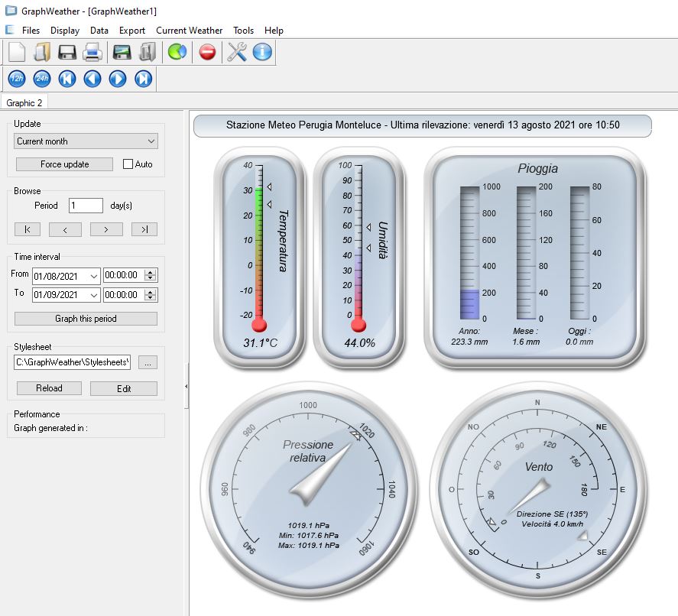Viewport: 678px width, 616px height.
Task: Click the To time spinner arrows
Action: coord(151,295)
